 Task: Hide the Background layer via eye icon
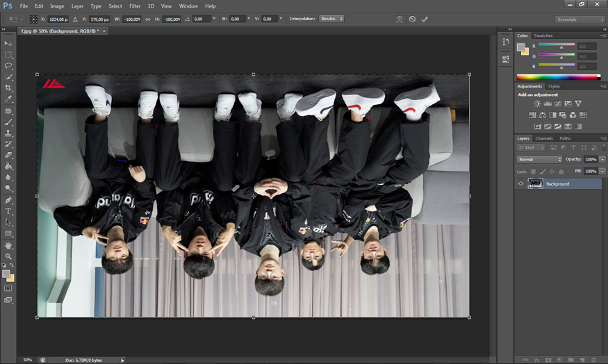point(521,183)
